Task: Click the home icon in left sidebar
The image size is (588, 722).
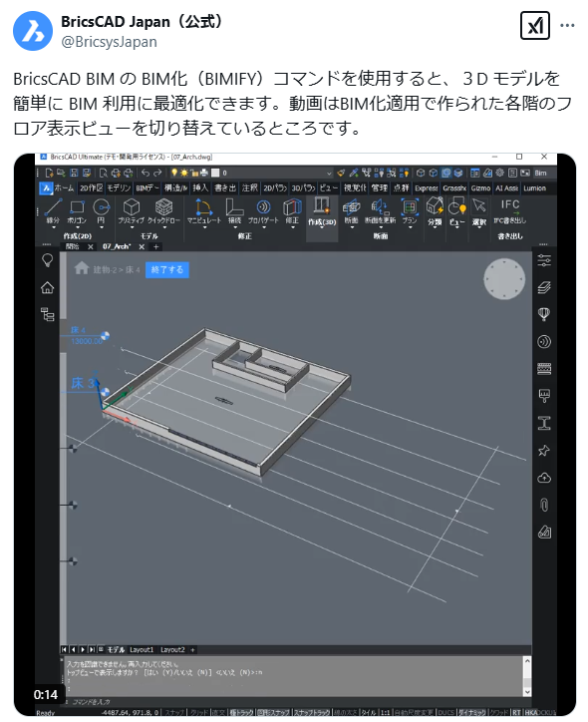Action: point(48,288)
